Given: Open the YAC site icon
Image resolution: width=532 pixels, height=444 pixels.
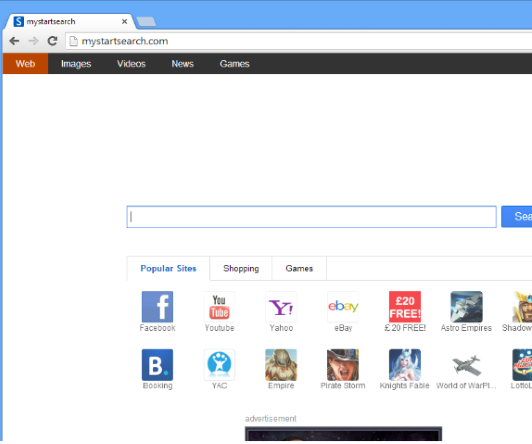Looking at the screenshot, I should coord(219,365).
